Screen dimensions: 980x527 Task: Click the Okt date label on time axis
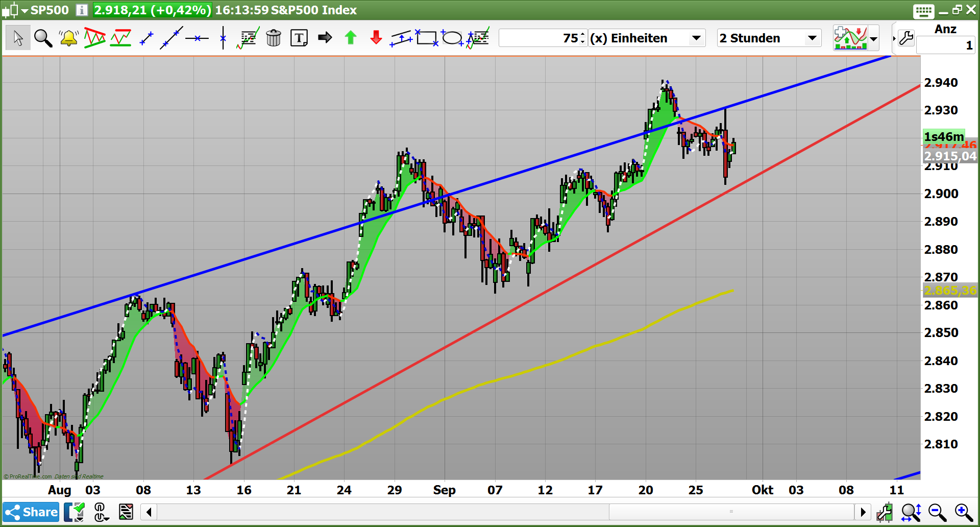point(763,490)
